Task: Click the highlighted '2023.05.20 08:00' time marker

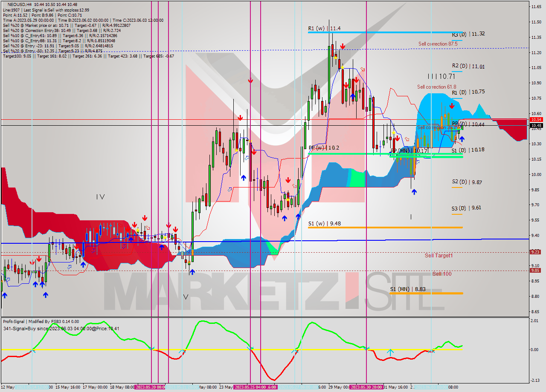Action: tap(150, 387)
